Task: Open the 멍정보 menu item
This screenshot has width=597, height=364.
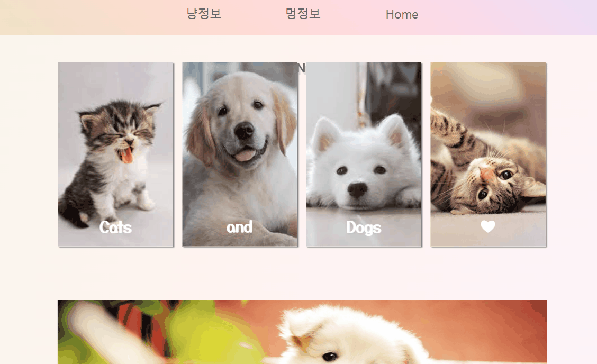Action: pos(303,14)
